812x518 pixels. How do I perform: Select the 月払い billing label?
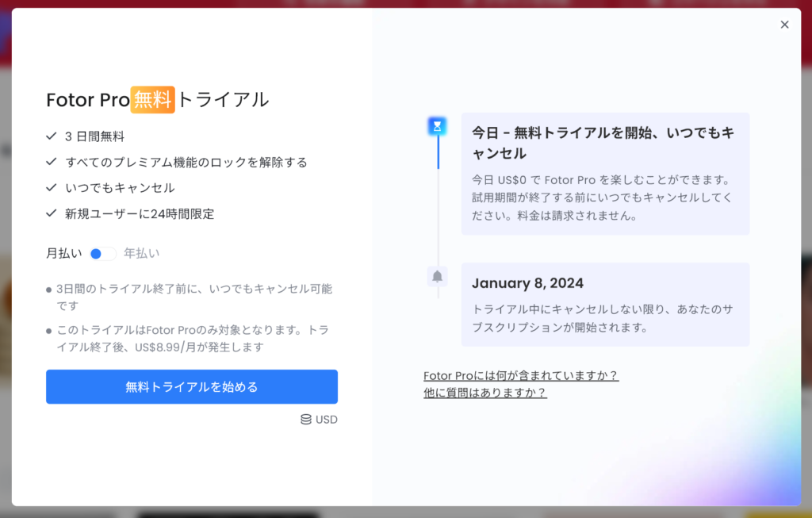(x=63, y=253)
